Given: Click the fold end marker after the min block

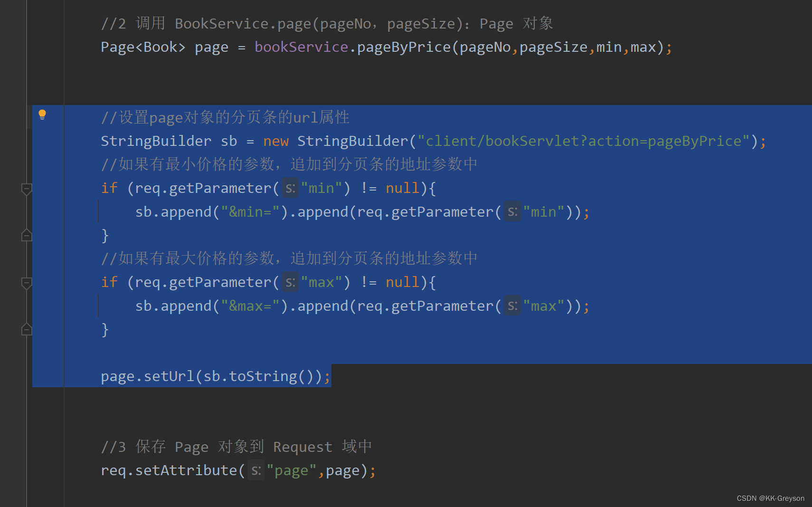Looking at the screenshot, I should click(27, 235).
